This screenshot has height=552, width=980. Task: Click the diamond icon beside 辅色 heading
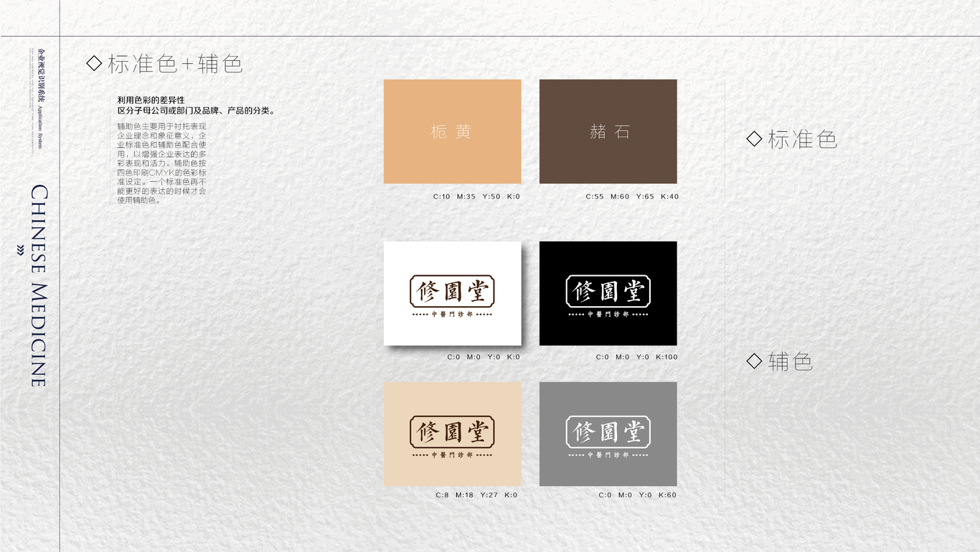tap(754, 361)
